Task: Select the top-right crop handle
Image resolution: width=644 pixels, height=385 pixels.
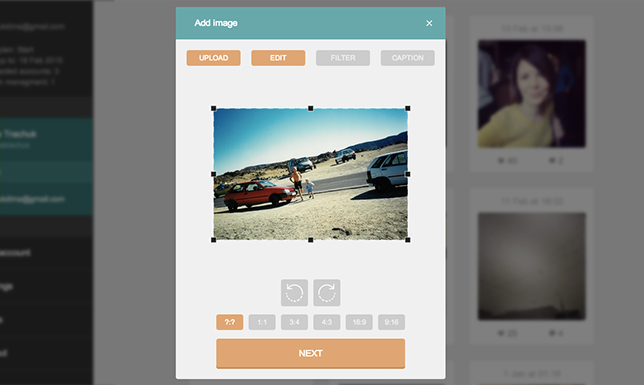Action: 408,108
